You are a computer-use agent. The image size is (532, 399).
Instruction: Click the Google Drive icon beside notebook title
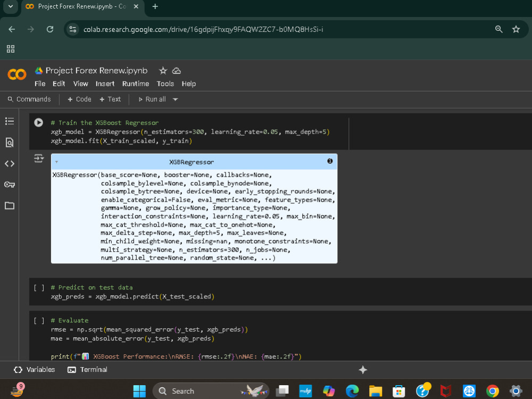[39, 71]
